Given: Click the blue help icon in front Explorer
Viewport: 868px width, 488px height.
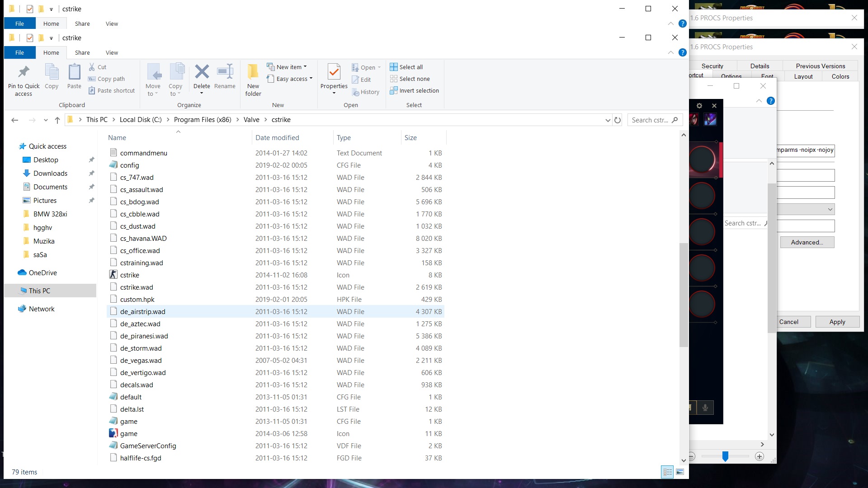Looking at the screenshot, I should pyautogui.click(x=683, y=52).
